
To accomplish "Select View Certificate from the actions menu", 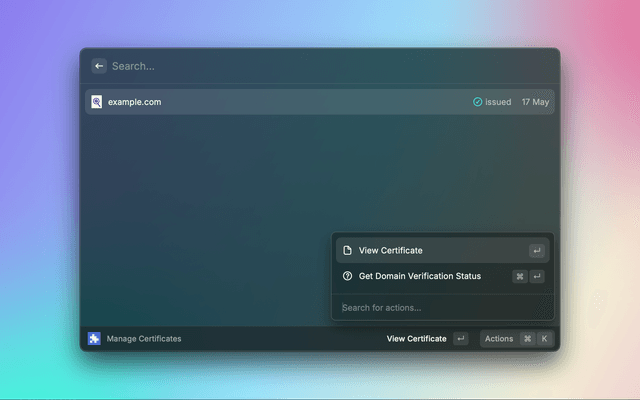I will (x=391, y=250).
